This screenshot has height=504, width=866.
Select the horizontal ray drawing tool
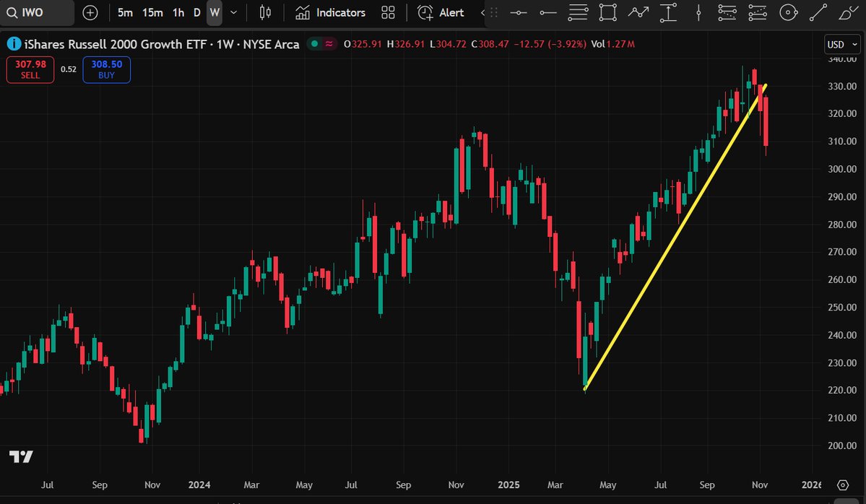point(548,13)
